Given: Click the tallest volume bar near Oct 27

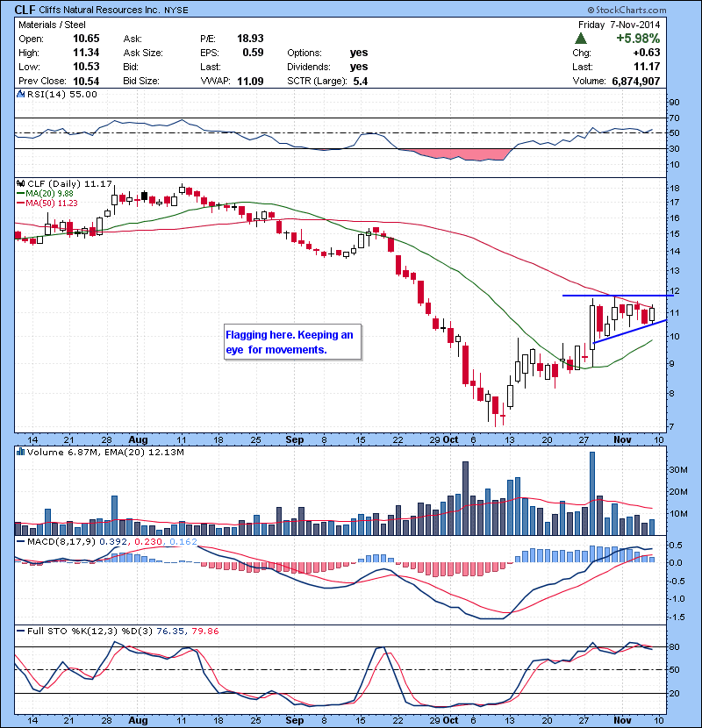Looking at the screenshot, I should pyautogui.click(x=592, y=494).
